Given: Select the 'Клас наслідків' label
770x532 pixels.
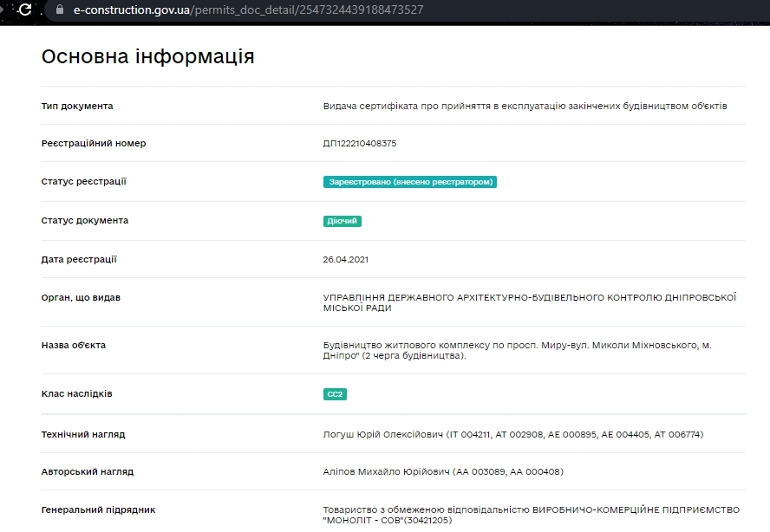Looking at the screenshot, I should click(77, 393).
